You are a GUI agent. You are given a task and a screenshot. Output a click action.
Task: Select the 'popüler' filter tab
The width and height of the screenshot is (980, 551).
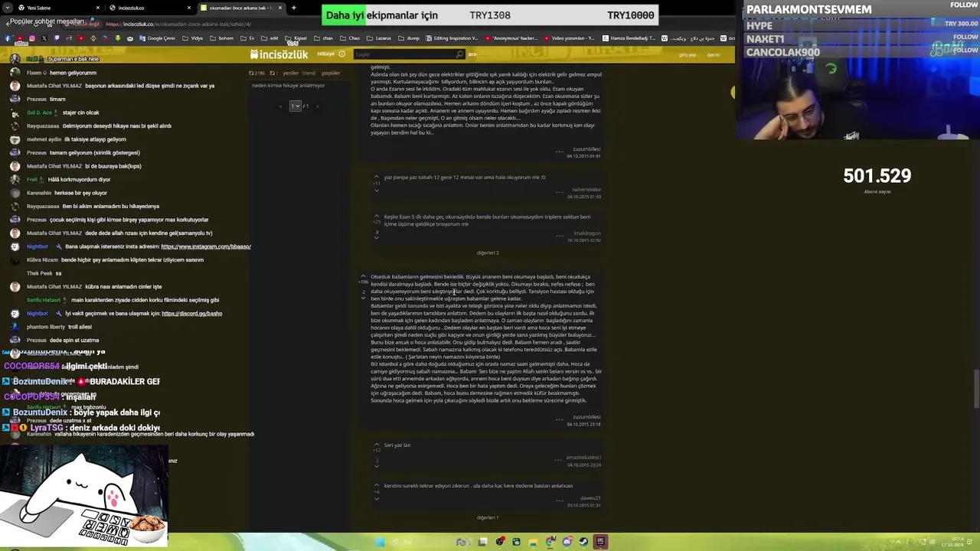pyautogui.click(x=331, y=73)
